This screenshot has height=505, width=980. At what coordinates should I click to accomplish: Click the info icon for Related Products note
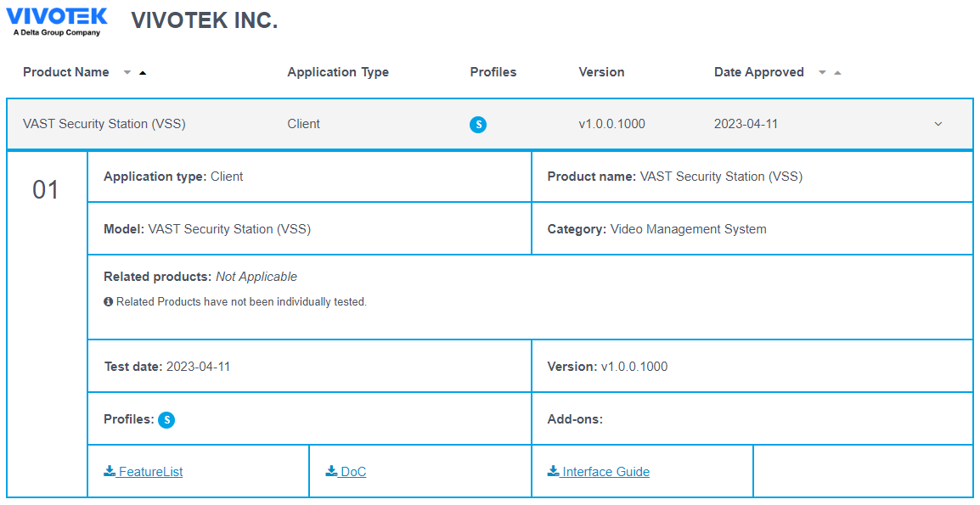[109, 302]
